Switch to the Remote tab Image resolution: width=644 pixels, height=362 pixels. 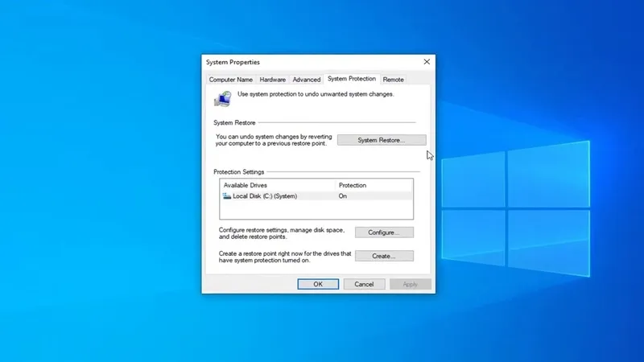coord(393,80)
